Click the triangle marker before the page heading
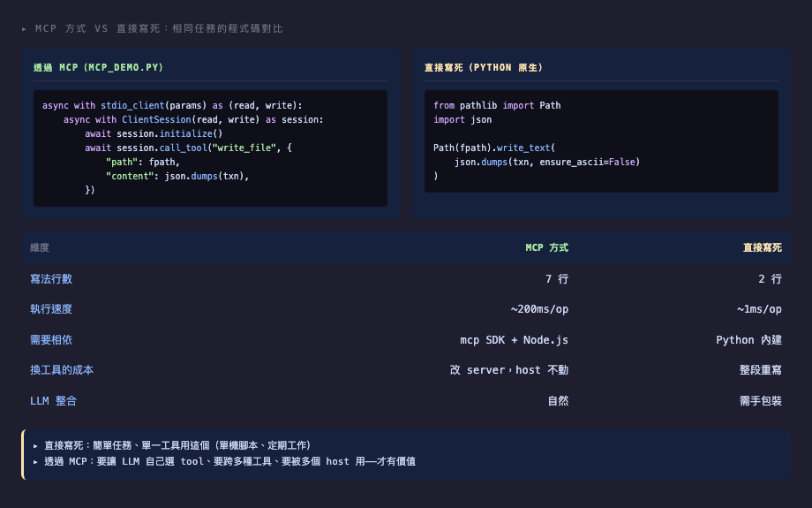Screen dimensions: 812x508 (25, 29)
